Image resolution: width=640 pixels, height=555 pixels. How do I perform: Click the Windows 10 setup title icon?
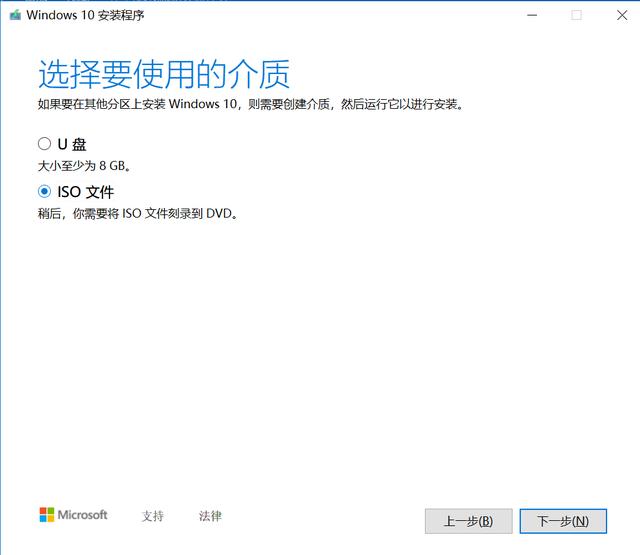16,16
